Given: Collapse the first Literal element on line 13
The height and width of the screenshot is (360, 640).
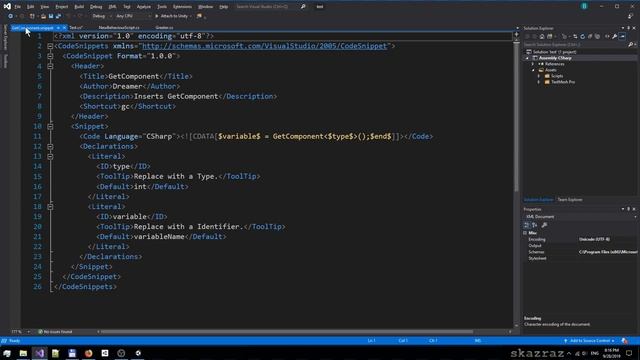Looking at the screenshot, I should pos(50,156).
